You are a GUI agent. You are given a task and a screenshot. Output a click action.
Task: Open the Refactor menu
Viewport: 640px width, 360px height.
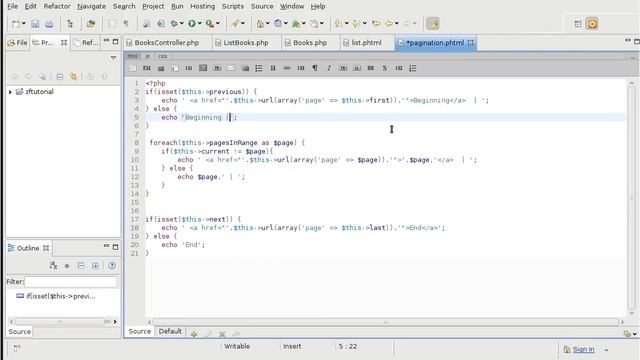(x=57, y=7)
